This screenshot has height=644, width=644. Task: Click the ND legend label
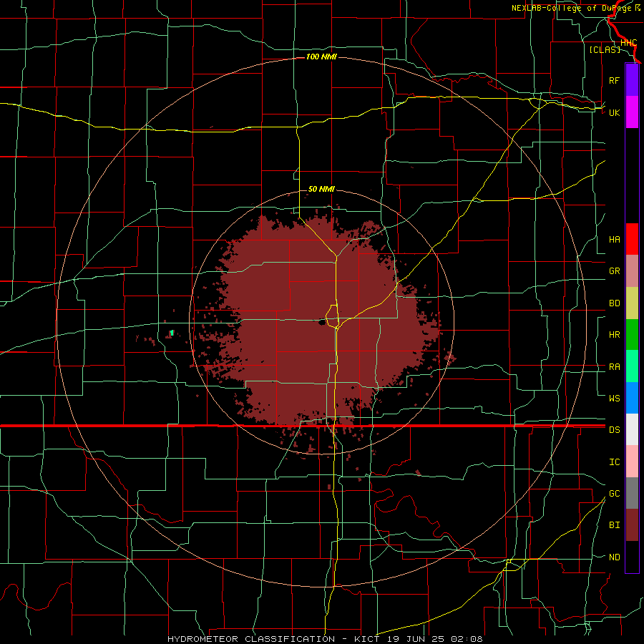coord(614,557)
